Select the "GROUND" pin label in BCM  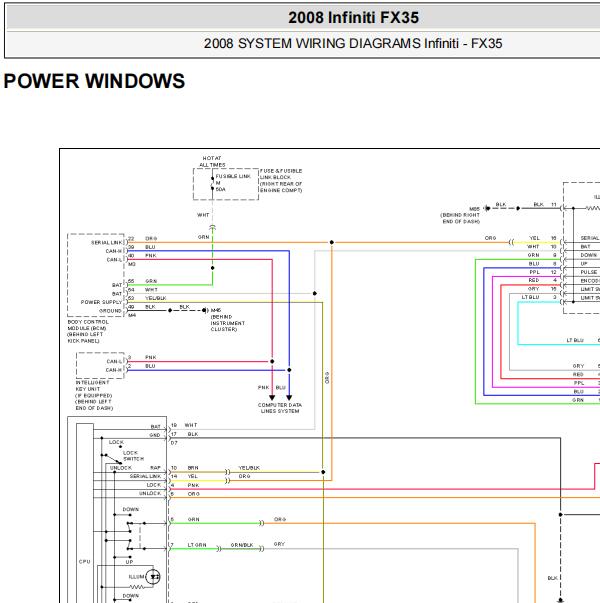tap(110, 311)
